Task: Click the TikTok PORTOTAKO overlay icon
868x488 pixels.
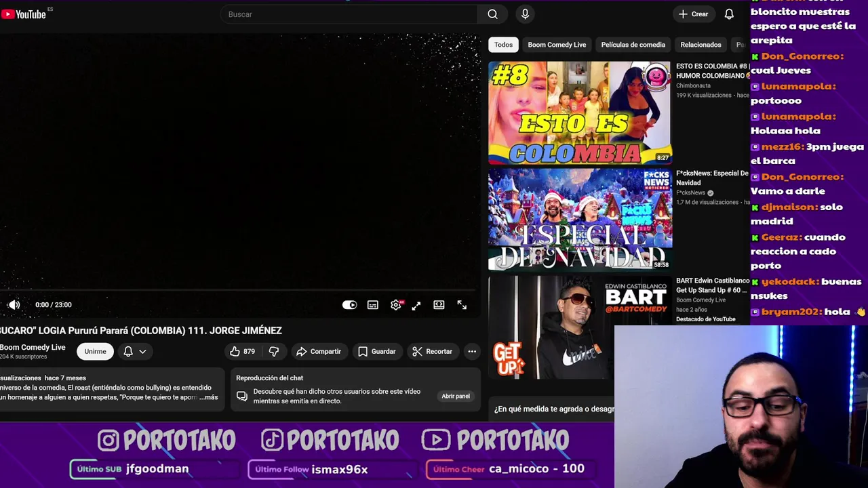Action: [272, 441]
